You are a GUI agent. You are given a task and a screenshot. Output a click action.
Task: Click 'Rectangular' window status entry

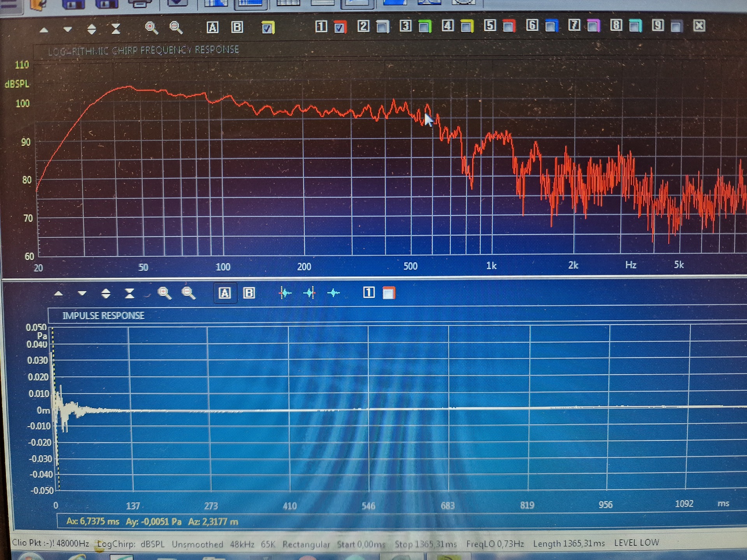(306, 544)
